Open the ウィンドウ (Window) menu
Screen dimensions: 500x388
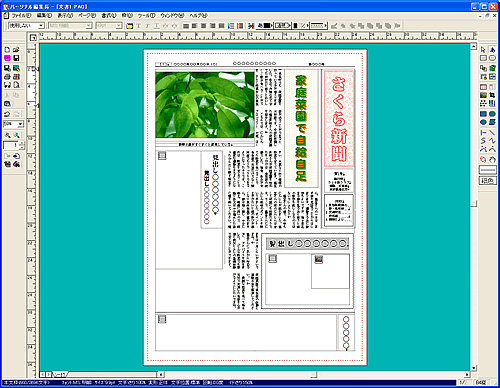tap(172, 16)
